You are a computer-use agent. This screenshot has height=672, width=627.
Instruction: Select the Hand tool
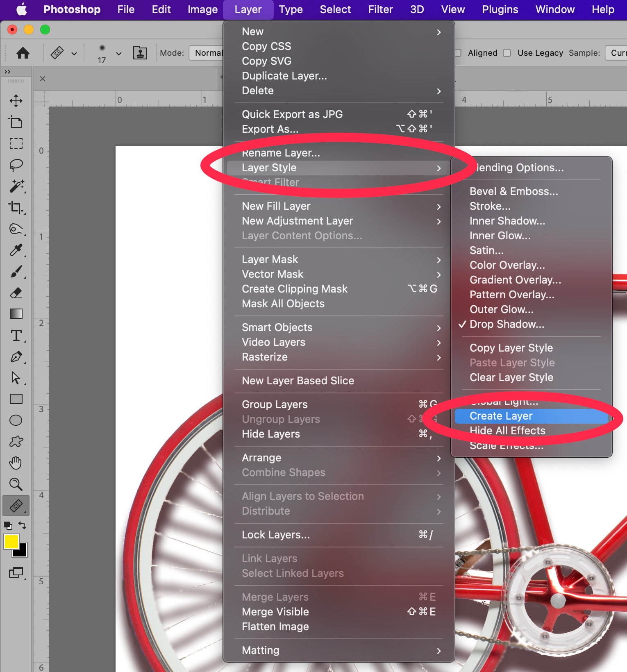(x=16, y=463)
